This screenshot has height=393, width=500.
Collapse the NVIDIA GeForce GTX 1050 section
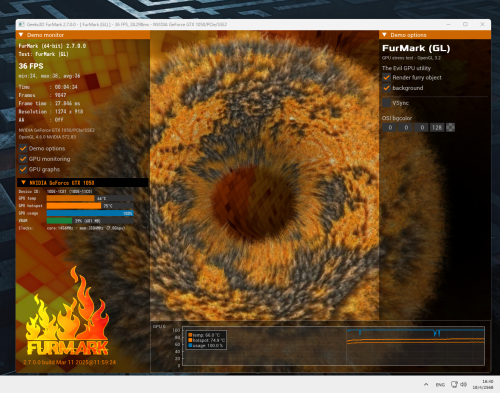(23, 182)
